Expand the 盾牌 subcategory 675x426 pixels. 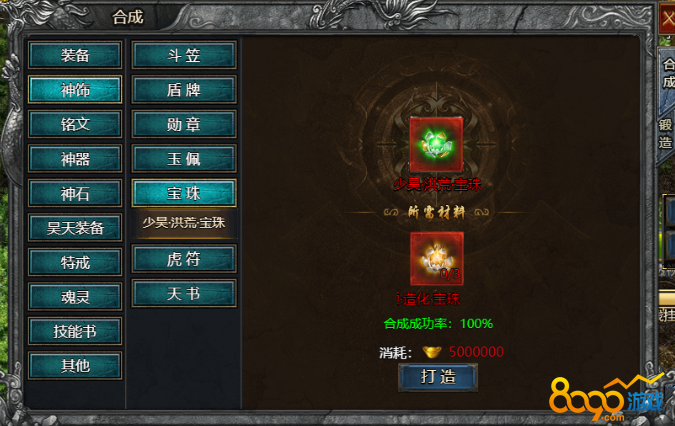[184, 90]
